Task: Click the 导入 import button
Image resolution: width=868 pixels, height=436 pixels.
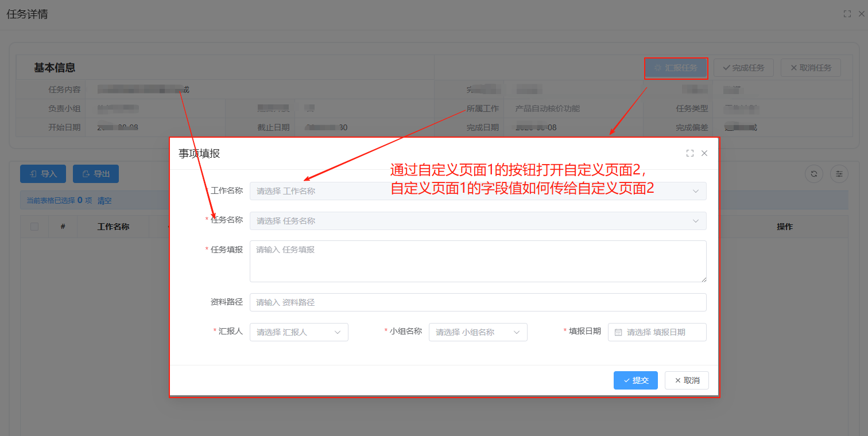Action: [x=43, y=174]
